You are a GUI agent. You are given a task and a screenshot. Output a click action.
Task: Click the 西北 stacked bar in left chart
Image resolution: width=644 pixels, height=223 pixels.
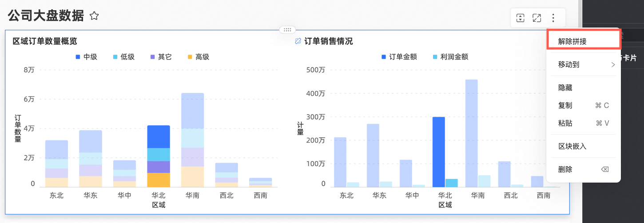[227, 175]
